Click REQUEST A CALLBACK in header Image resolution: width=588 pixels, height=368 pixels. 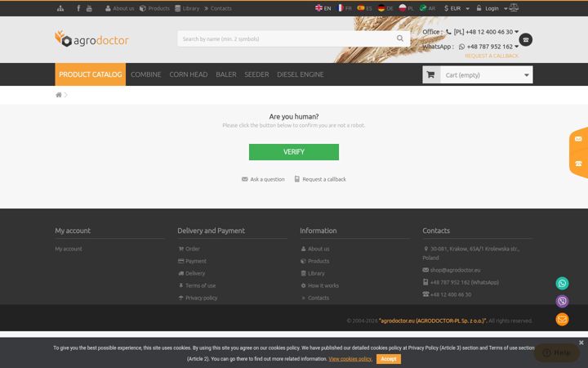pyautogui.click(x=492, y=56)
